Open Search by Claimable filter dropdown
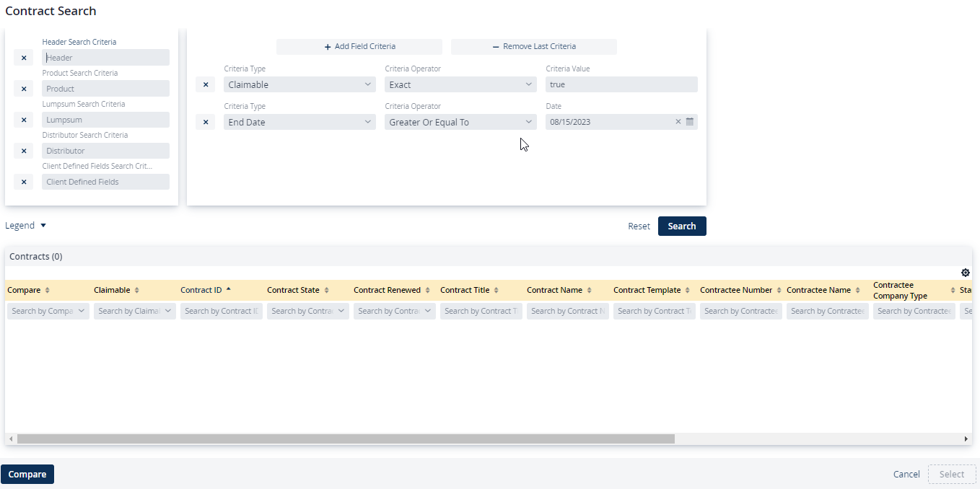The height and width of the screenshot is (489, 980). (x=134, y=311)
